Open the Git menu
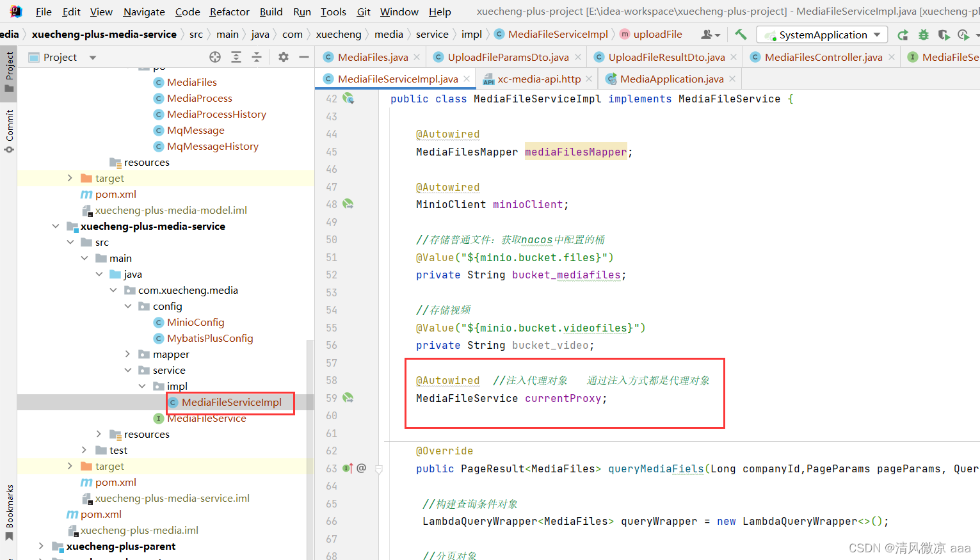 364,12
